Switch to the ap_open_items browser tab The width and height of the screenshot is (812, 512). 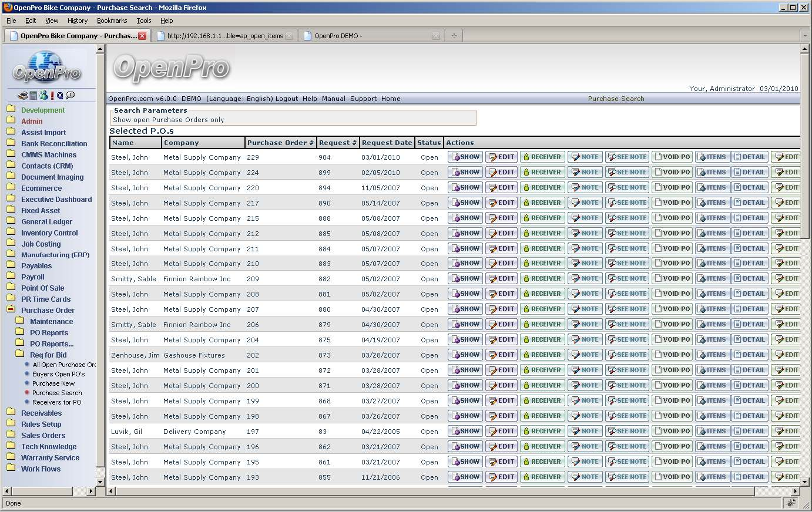click(224, 36)
